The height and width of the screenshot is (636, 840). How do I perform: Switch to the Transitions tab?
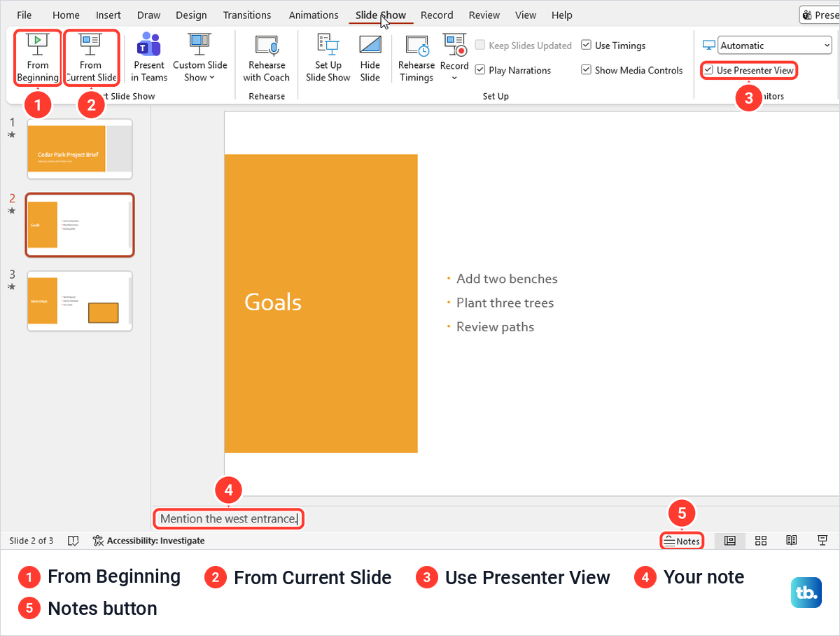click(x=247, y=15)
